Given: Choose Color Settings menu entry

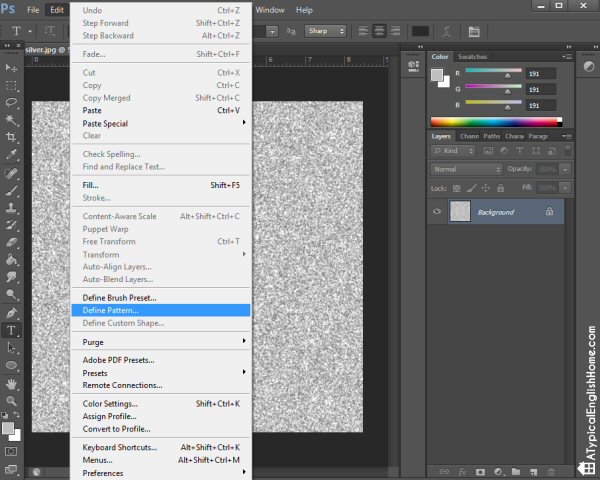Looking at the screenshot, I should pos(161,403).
